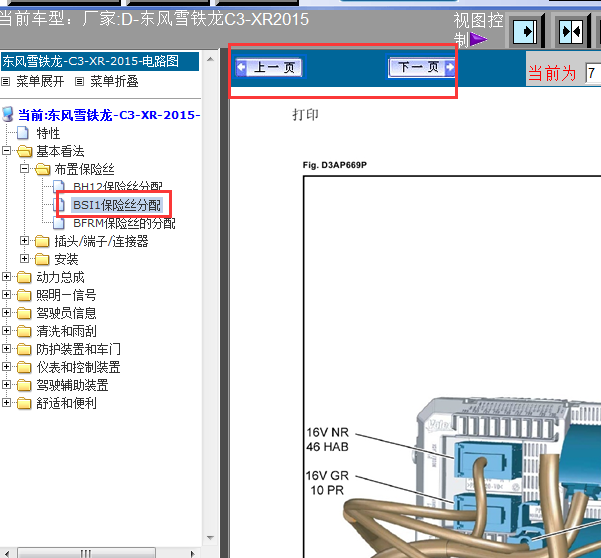
Task: Click the purple arrow beside 视图控制
Action: [478, 39]
